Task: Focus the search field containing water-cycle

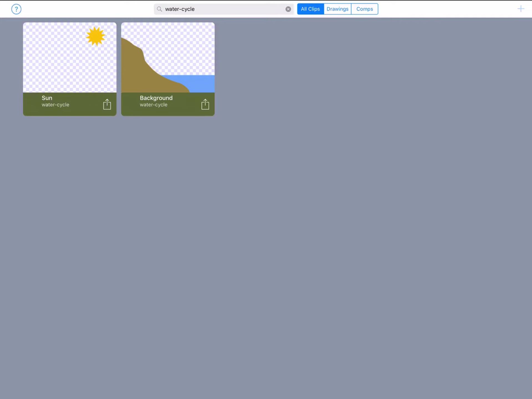Action: click(224, 9)
